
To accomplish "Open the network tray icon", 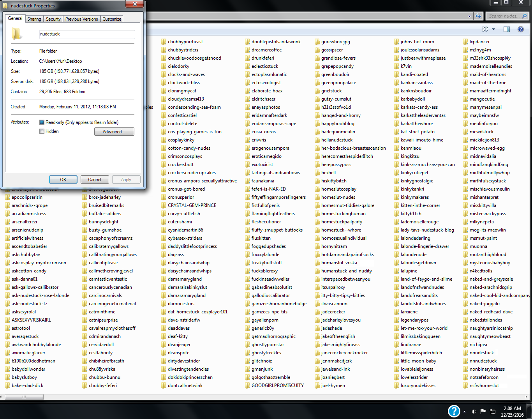I will tap(493, 412).
